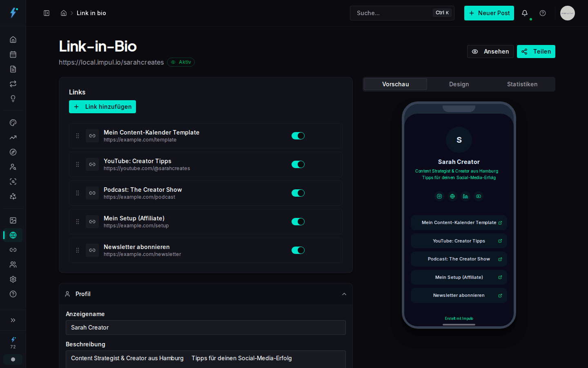The image size is (588, 368).
Task: Collapse the Profil section
Action: (344, 294)
